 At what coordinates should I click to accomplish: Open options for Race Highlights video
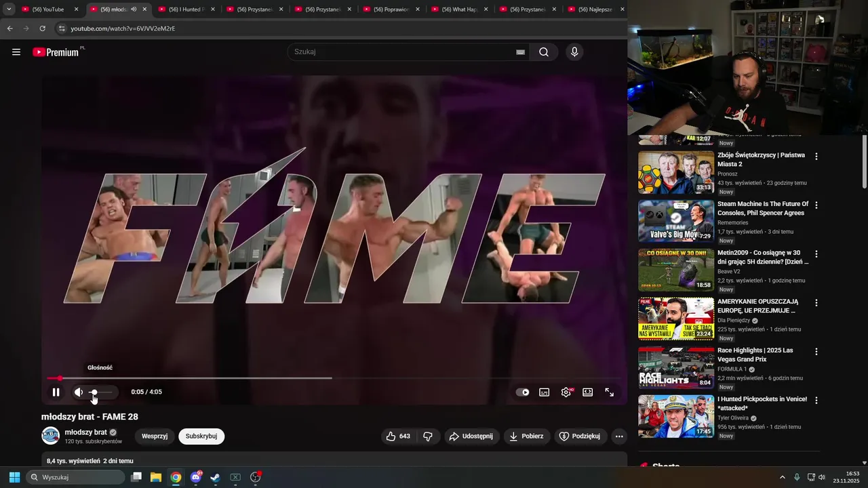pyautogui.click(x=816, y=352)
